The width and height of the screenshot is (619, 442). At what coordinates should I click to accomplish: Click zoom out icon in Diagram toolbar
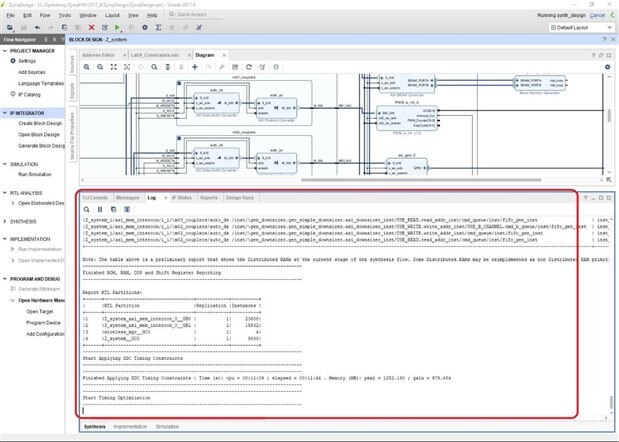tap(101, 66)
